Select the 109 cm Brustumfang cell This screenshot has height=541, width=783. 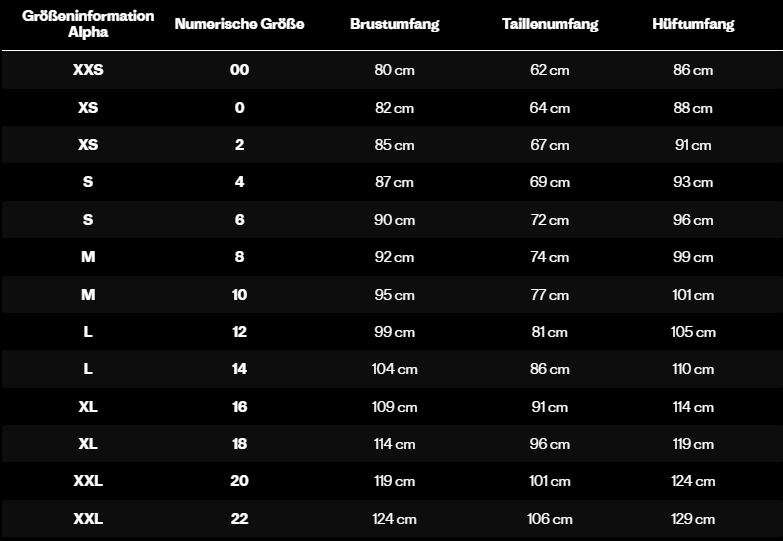(x=394, y=407)
